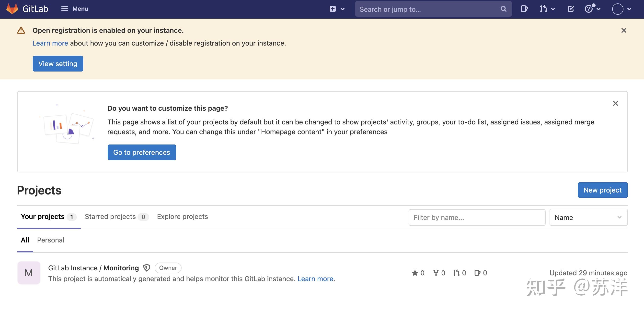Open the Issues icon in top bar
644x313 pixels.
[524, 9]
